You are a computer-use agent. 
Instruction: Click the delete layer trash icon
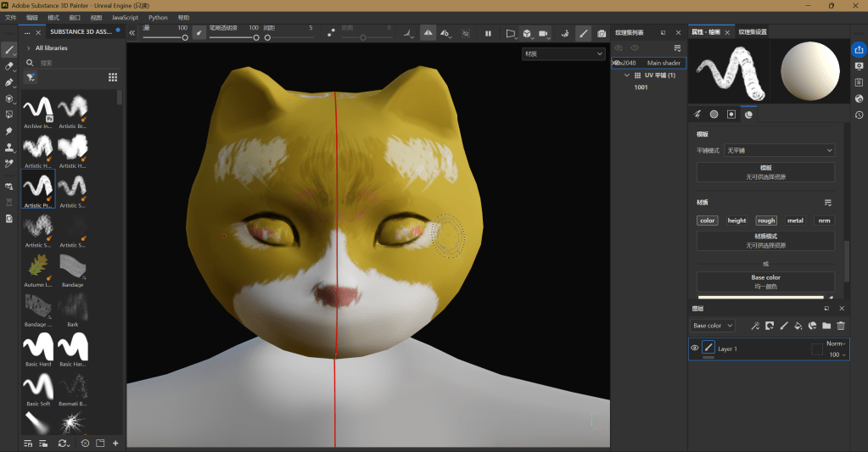[841, 326]
